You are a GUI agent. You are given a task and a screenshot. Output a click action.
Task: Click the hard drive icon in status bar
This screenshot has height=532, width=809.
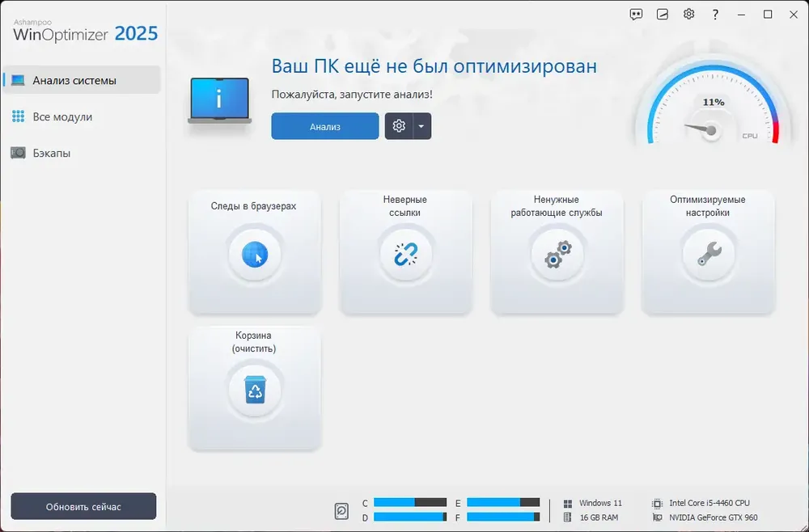click(x=341, y=511)
